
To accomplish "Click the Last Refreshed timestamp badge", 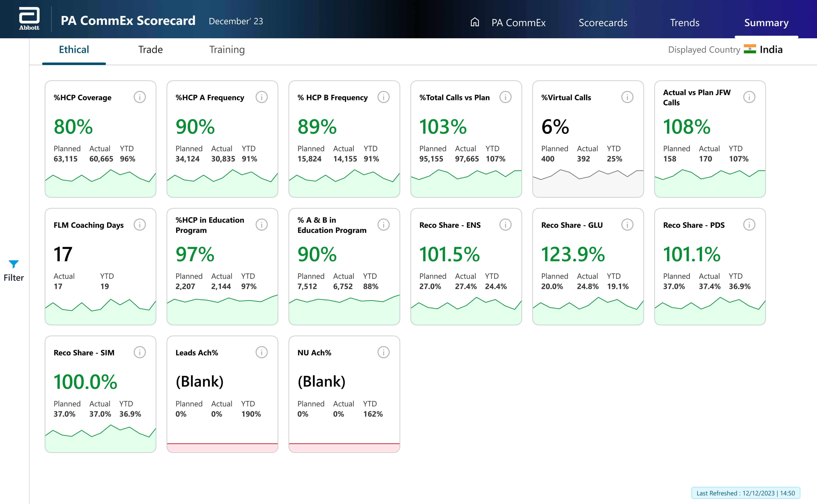I will coord(745,493).
